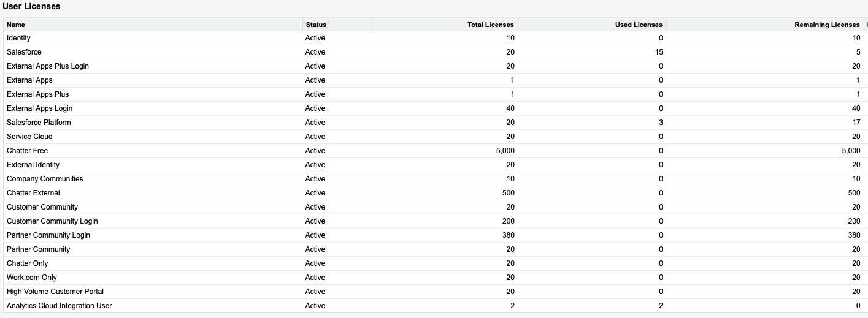Click the Chatter Free license name
The height and width of the screenshot is (318, 868).
pos(27,151)
